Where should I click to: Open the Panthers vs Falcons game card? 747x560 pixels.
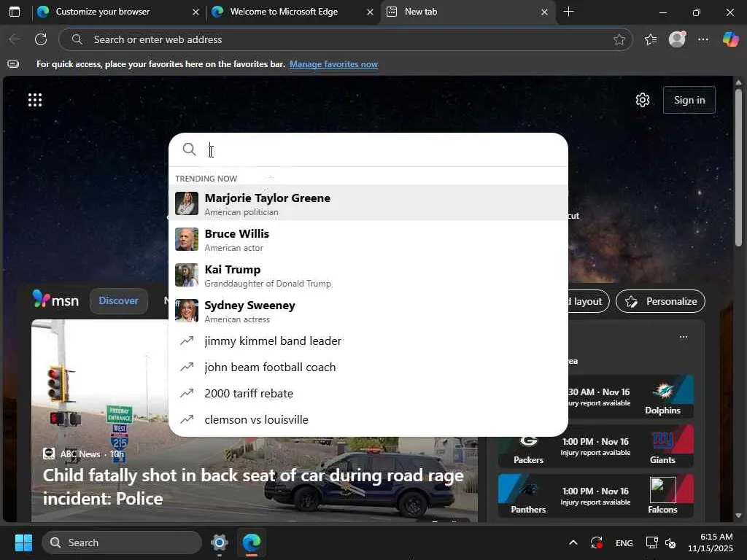point(595,496)
